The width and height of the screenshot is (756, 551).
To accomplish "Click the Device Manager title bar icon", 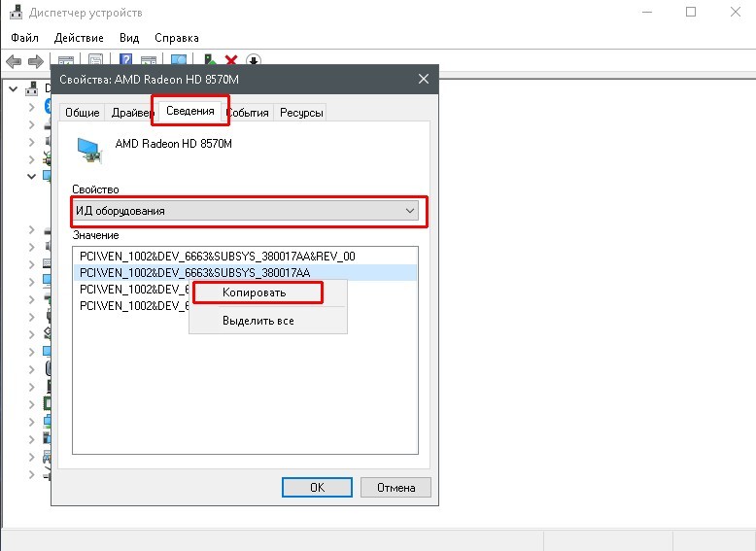I will 16,12.
